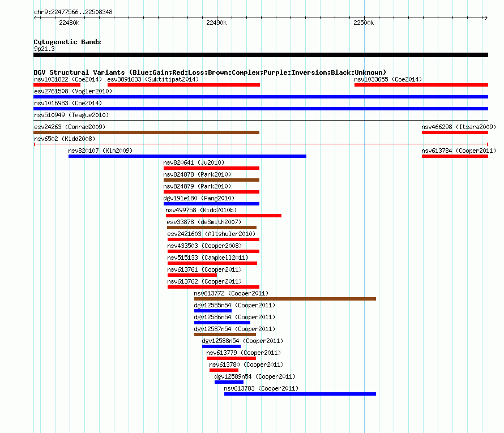Click the nsv1031822 (Coe2014) variant label

coord(68,79)
